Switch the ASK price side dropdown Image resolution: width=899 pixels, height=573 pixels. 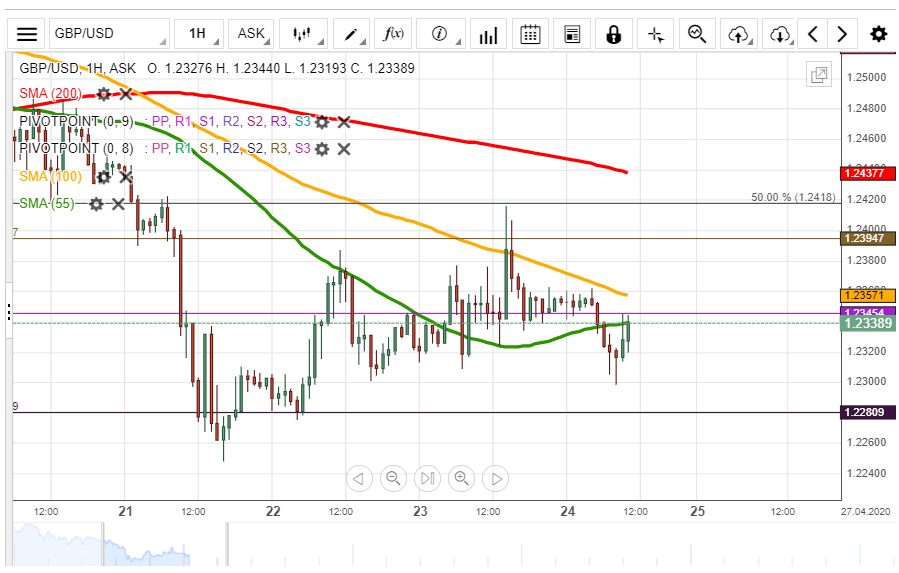click(251, 34)
